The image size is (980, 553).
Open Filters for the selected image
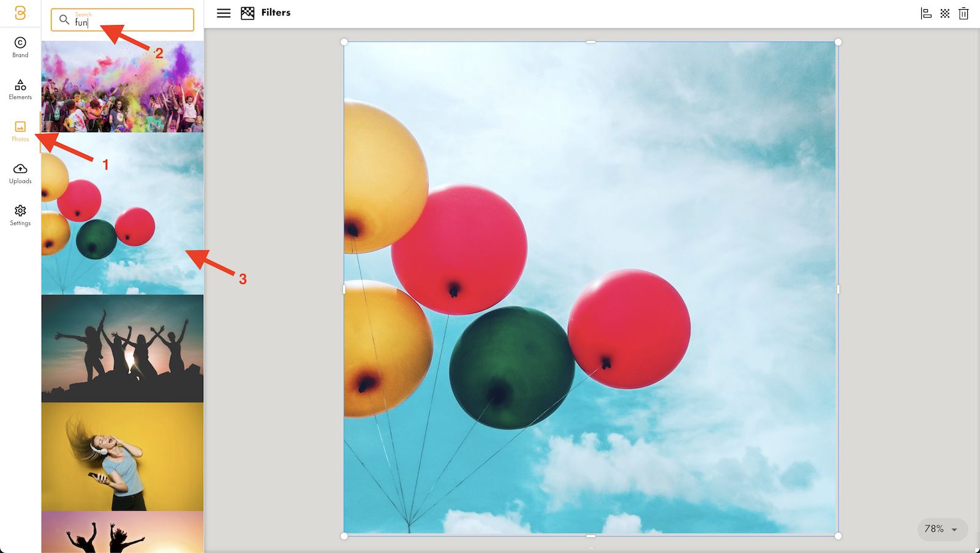coord(266,13)
